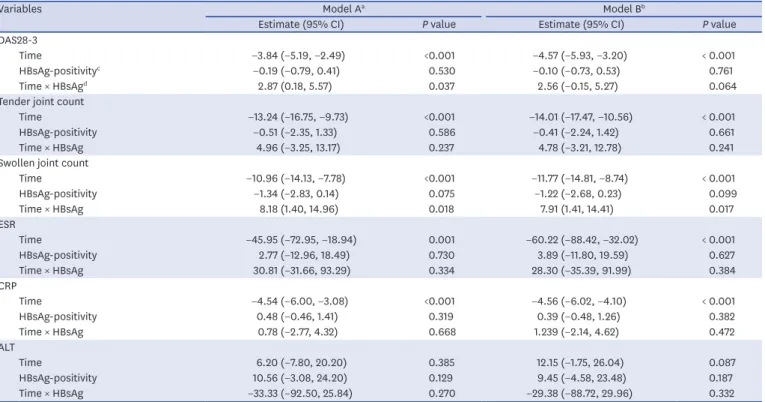Viewport: 765px width, 402px height.
Task: Select the estimate −33.33 (−92.50, 25.84)
Action: 300,393
